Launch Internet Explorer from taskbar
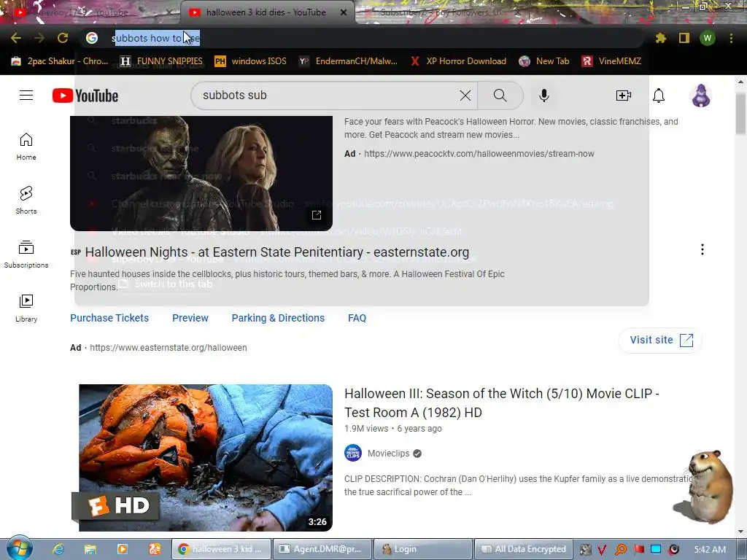747x560 pixels. [x=58, y=549]
